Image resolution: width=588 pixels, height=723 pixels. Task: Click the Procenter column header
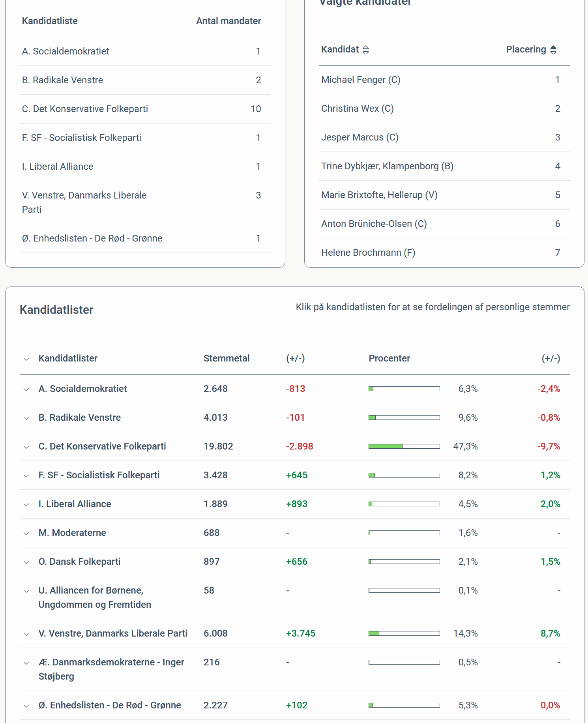click(389, 358)
